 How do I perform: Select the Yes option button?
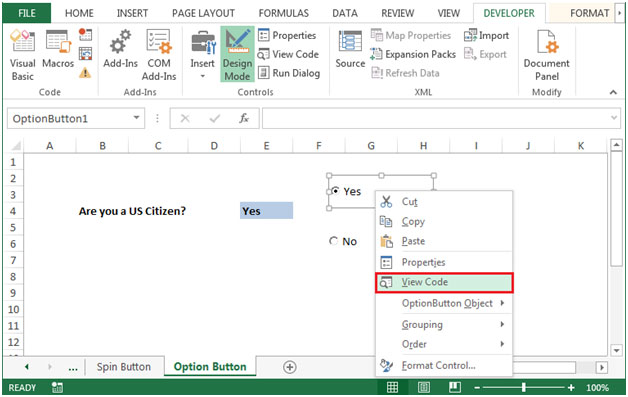[336, 191]
